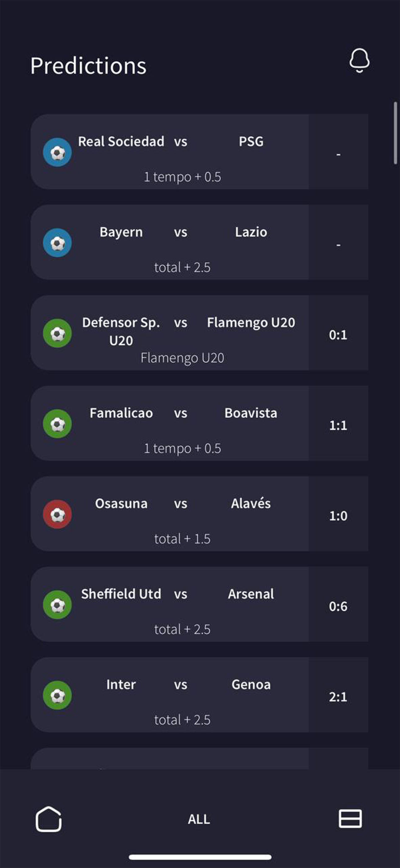The width and height of the screenshot is (400, 868).
Task: Click the 1:0 Osasuna Alavés score
Action: pos(338,516)
